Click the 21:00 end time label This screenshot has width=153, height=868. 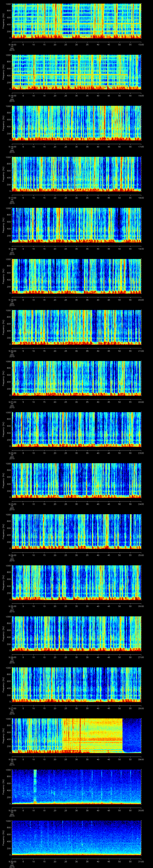point(141,351)
